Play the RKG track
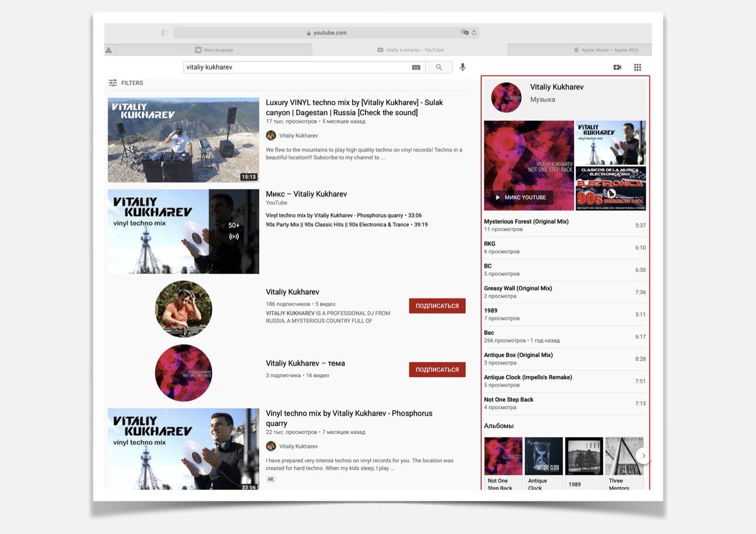The height and width of the screenshot is (534, 756). tap(565, 247)
